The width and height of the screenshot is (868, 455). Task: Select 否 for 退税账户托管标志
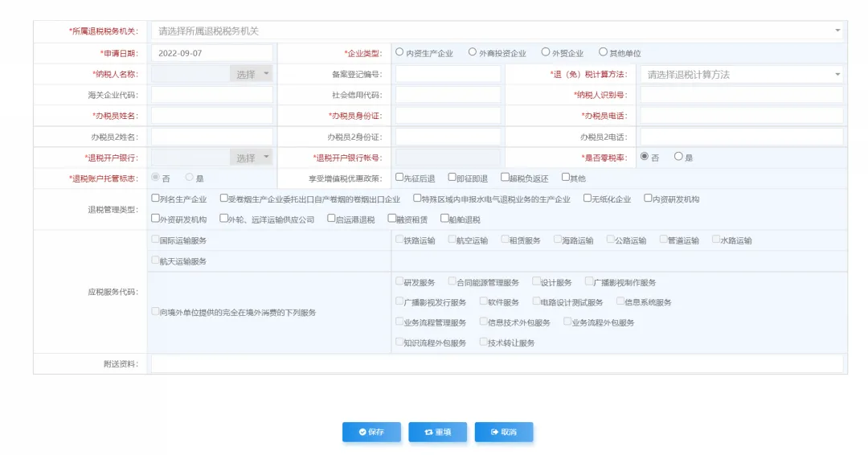click(156, 177)
